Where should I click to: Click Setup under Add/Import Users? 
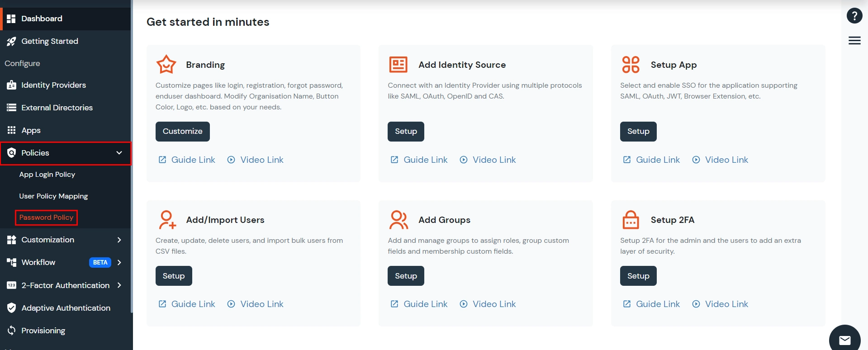[174, 276]
